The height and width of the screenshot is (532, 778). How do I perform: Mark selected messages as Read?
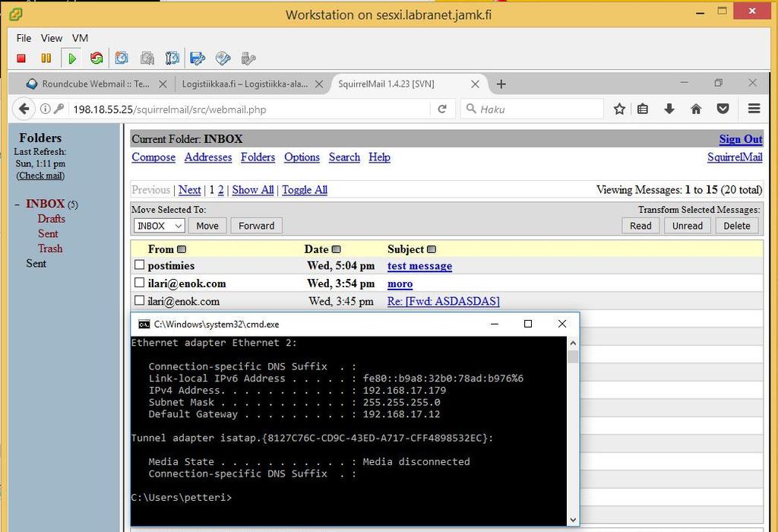(x=640, y=226)
